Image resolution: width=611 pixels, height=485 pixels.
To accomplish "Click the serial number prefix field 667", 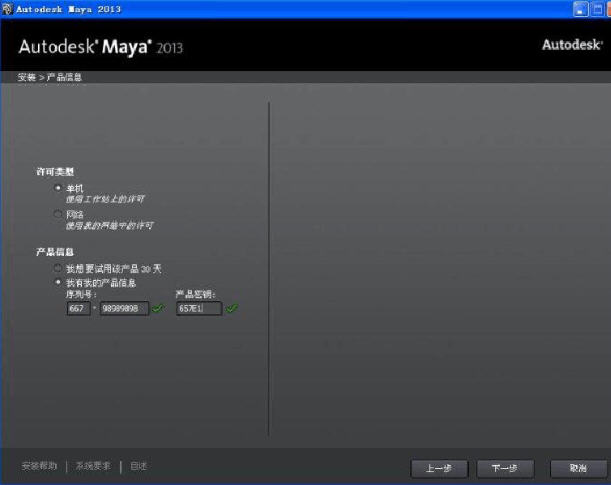I will coord(78,308).
